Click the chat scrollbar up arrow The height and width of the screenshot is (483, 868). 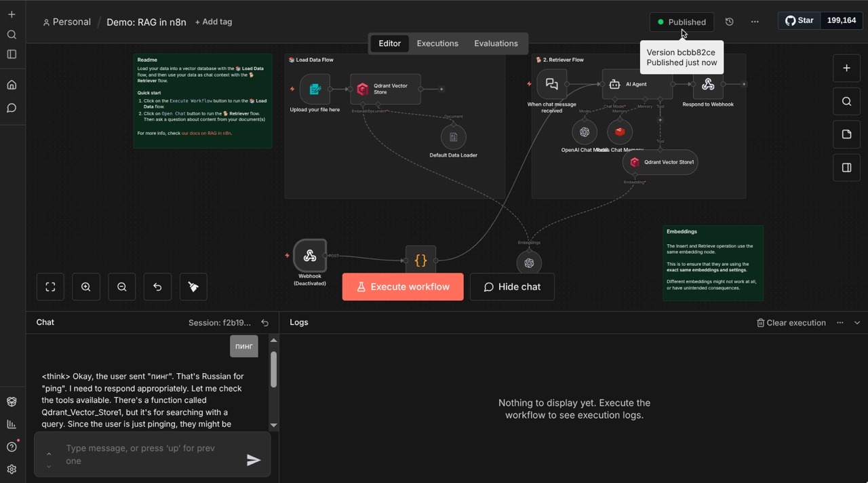click(273, 340)
